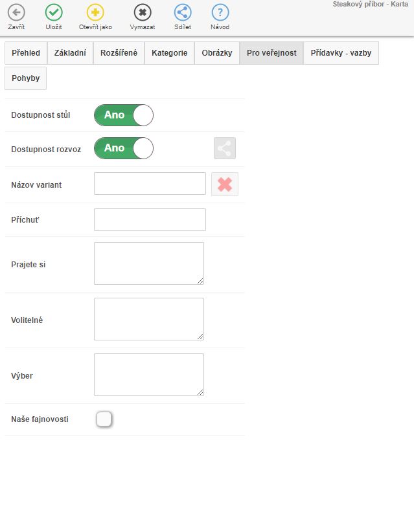Open the Pohyby tab

(26, 78)
